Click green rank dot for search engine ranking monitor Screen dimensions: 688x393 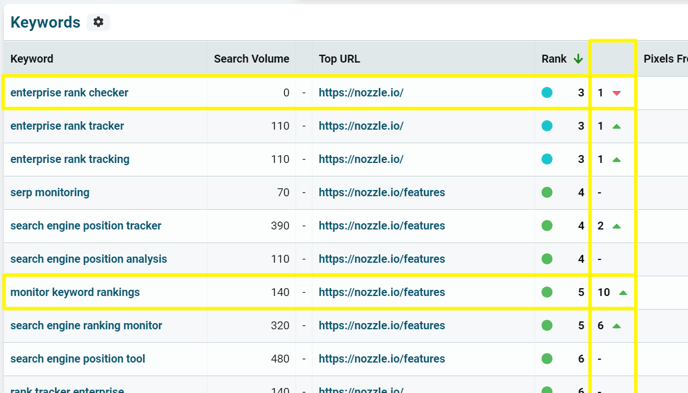[547, 325]
